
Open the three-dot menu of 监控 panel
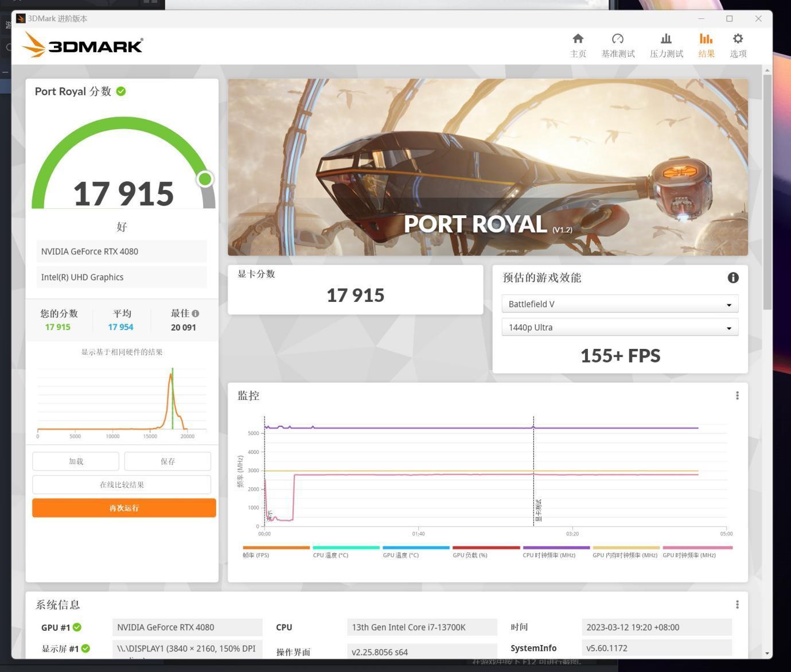[x=737, y=395]
